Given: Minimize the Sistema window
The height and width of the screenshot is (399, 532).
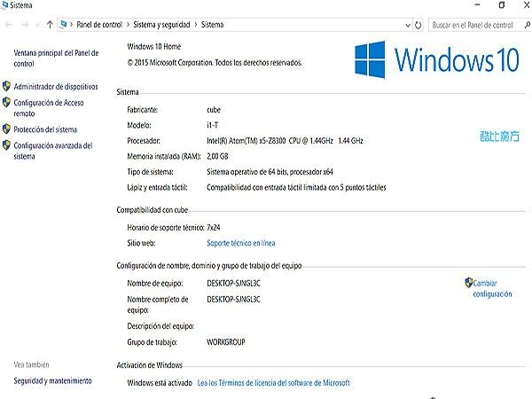Looking at the screenshot, I should tap(477, 4).
